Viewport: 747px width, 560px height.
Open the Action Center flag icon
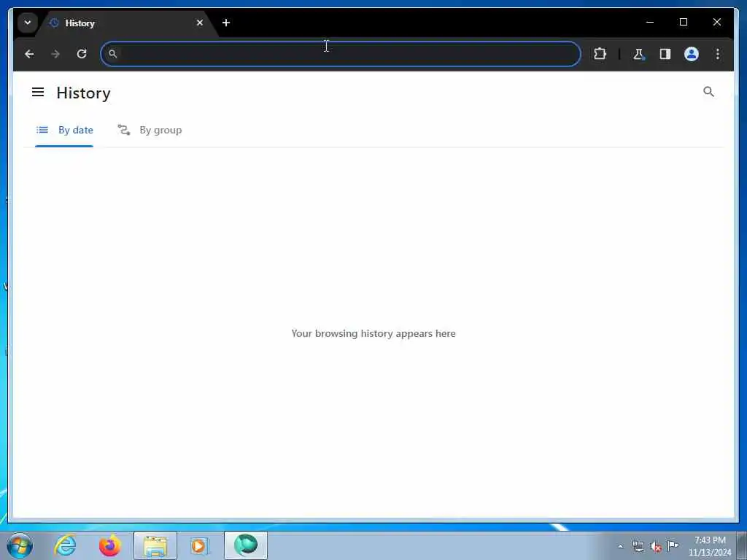(x=673, y=545)
